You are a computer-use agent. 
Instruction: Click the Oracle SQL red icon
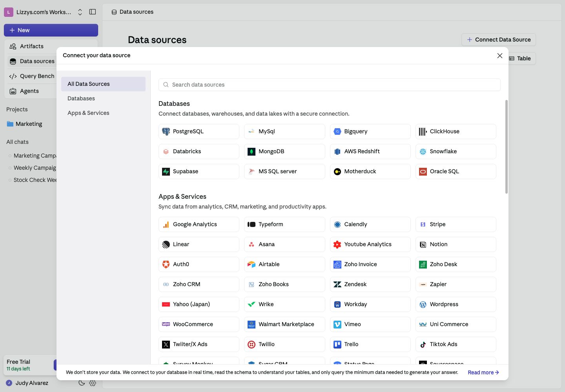[x=423, y=172]
